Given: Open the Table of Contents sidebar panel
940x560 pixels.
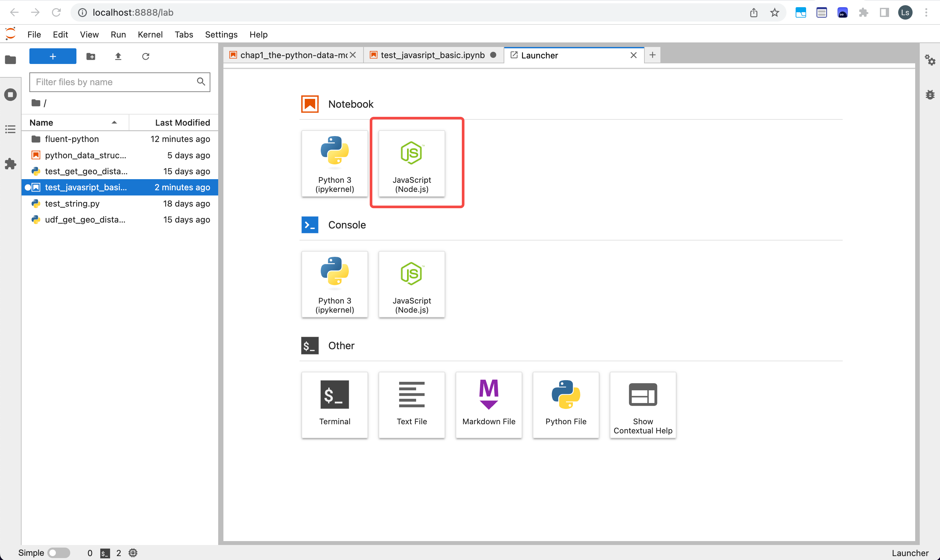Looking at the screenshot, I should [x=10, y=130].
